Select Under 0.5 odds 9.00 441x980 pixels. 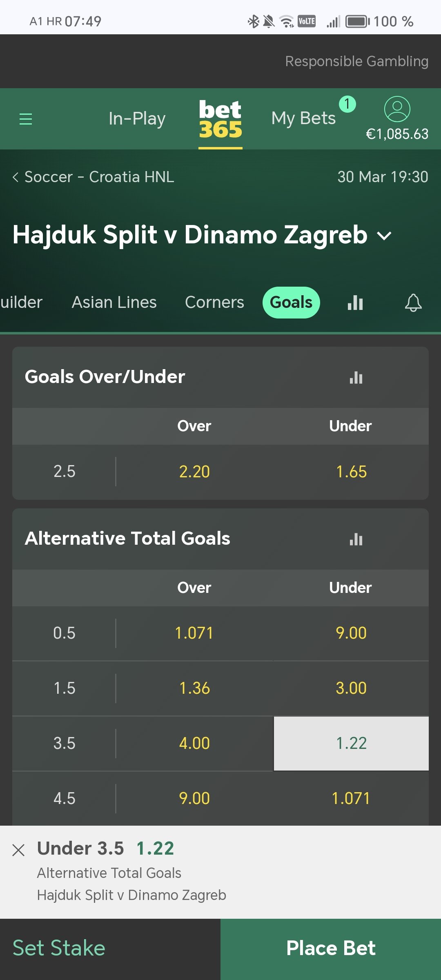[x=351, y=633]
